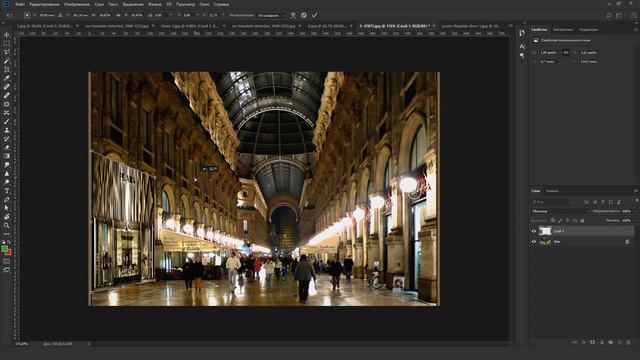The width and height of the screenshot is (640, 360).
Task: Toggle reference point location checkbox in options bar
Action: pos(27,15)
